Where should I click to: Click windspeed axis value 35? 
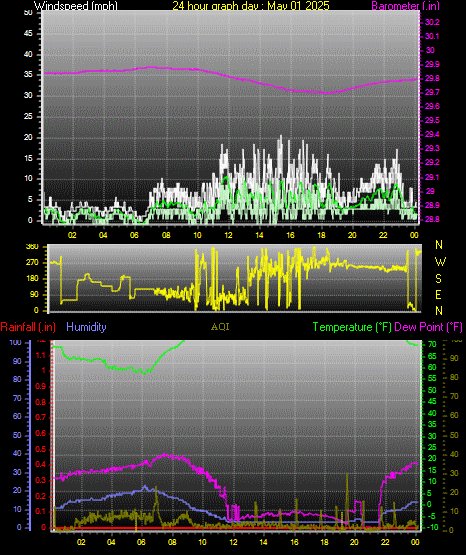click(28, 75)
